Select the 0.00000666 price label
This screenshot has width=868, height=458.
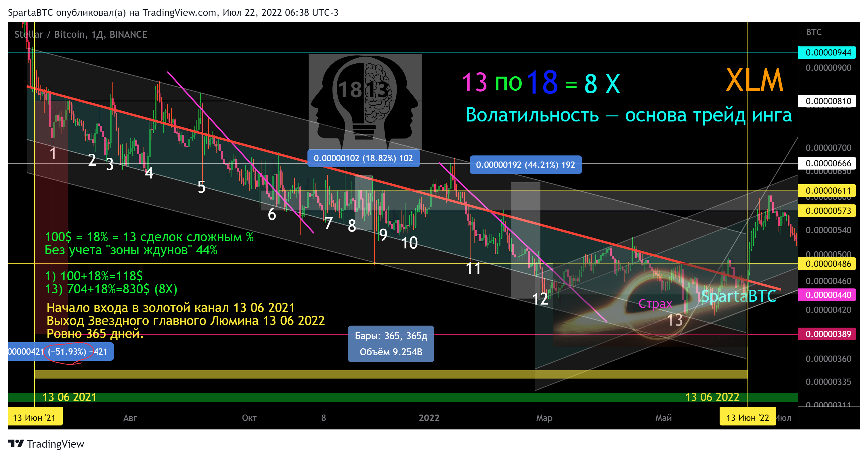coord(827,164)
